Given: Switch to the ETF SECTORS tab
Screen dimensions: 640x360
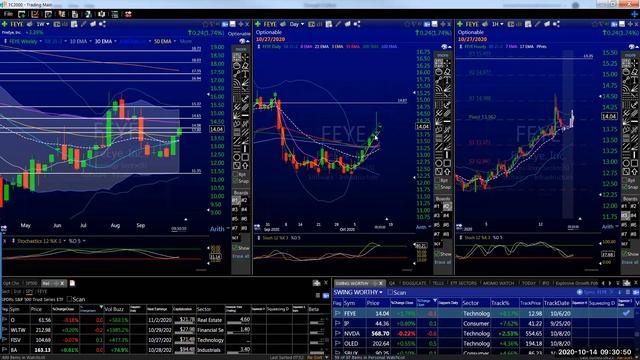Looking at the screenshot, I should click(463, 283).
